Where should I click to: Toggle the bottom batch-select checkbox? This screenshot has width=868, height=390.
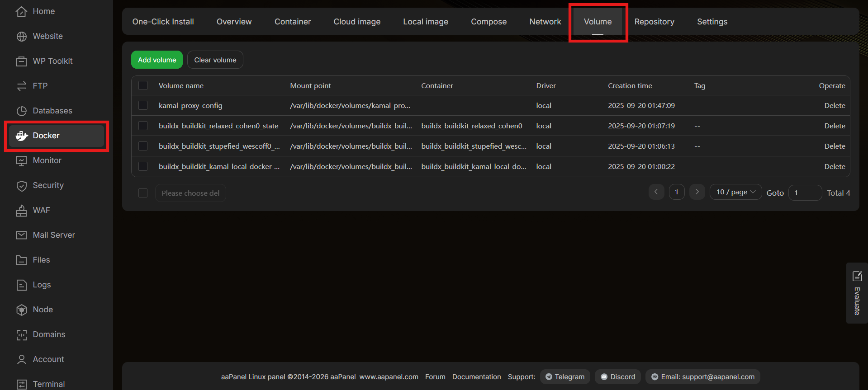[x=143, y=193]
